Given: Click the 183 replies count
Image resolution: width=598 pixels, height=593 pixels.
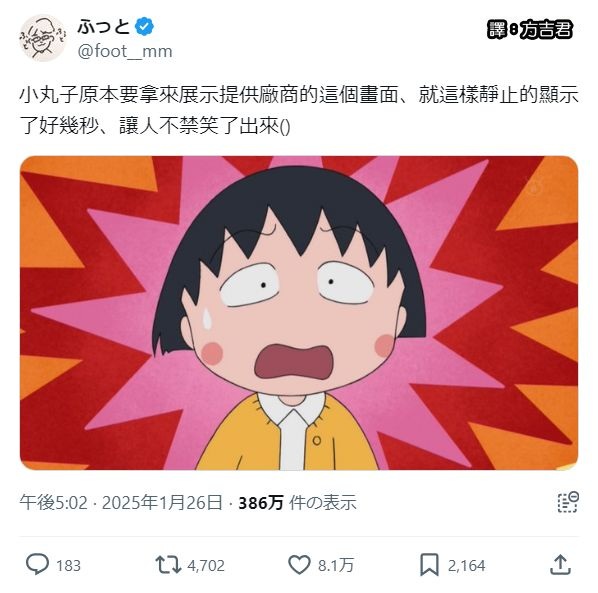Looking at the screenshot, I should (69, 565).
